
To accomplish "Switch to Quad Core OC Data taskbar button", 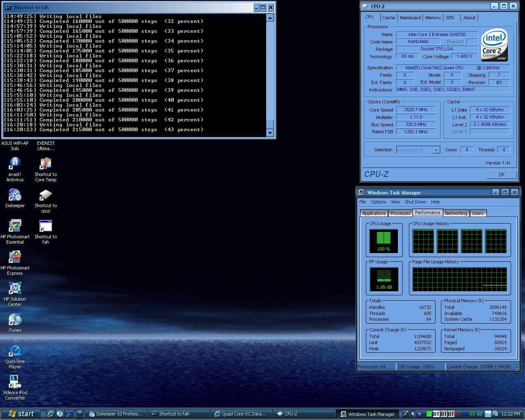I will point(241,414).
